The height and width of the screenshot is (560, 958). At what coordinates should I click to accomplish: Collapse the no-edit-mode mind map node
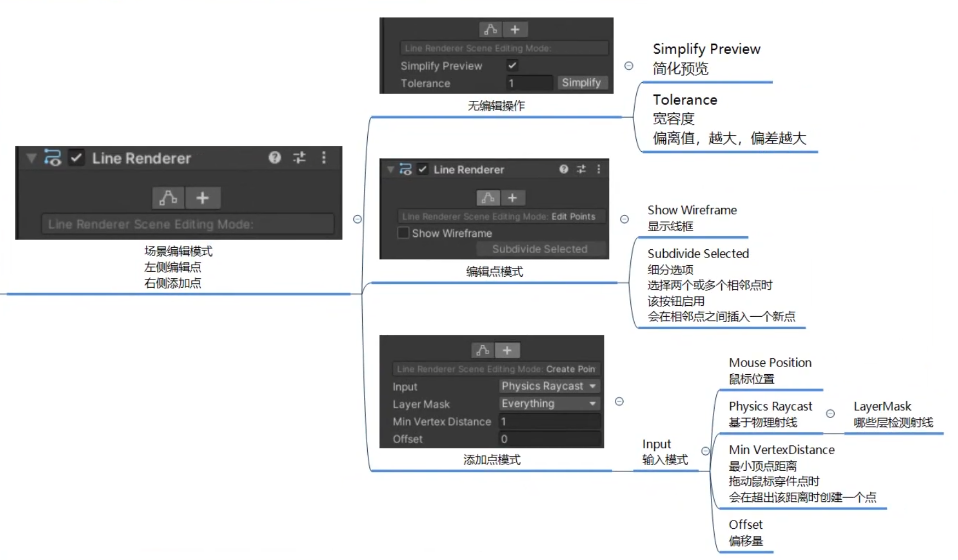tap(629, 66)
